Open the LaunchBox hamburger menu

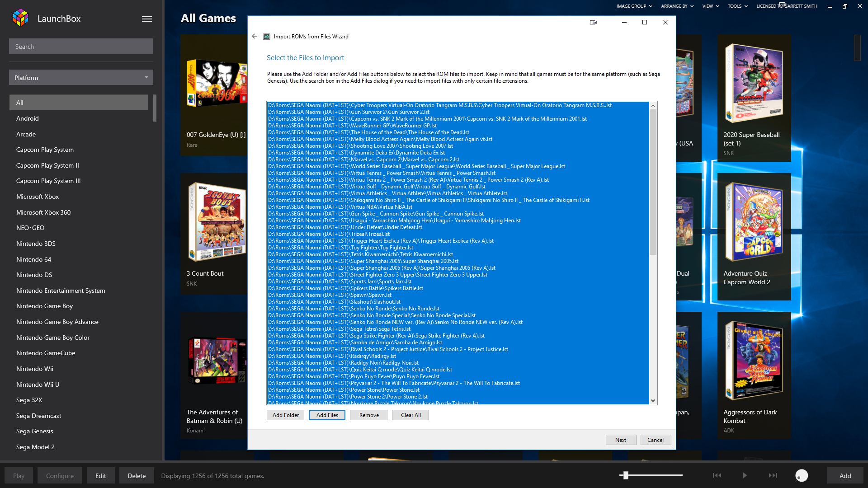coord(146,19)
